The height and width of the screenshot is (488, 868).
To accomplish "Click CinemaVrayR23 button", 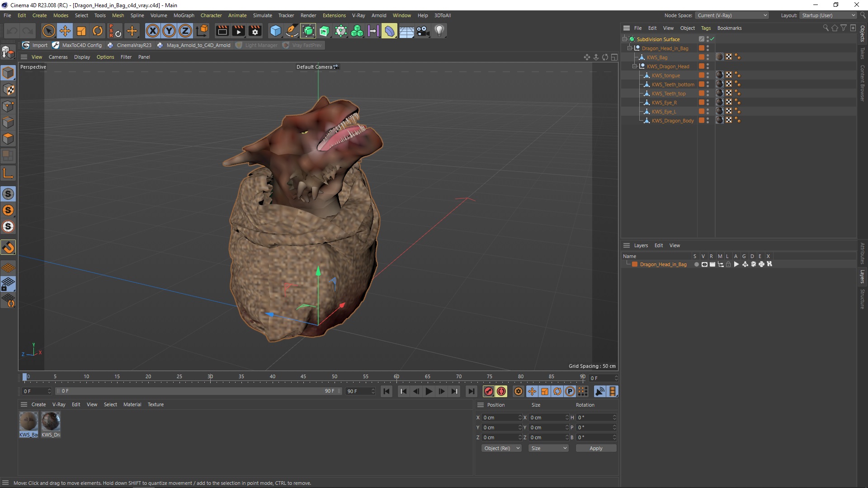I will 130,45.
